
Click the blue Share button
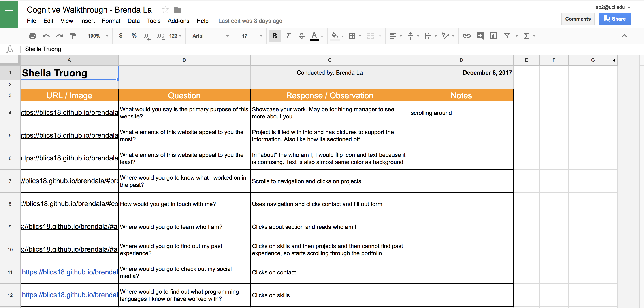[614, 19]
